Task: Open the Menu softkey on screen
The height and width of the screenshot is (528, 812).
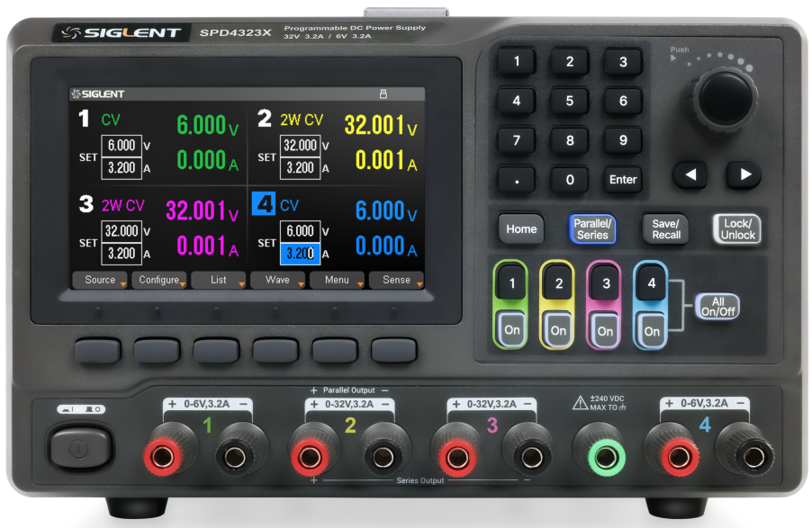Action: 337,280
